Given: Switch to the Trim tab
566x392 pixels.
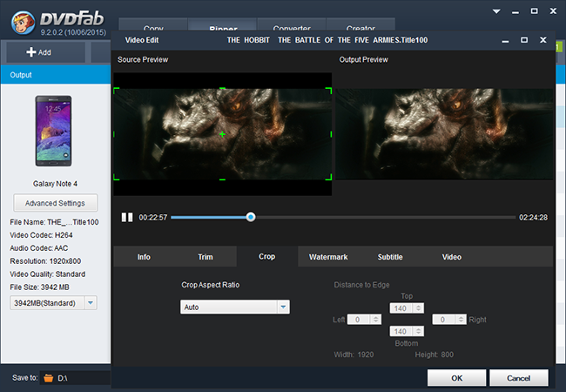Looking at the screenshot, I should (205, 257).
